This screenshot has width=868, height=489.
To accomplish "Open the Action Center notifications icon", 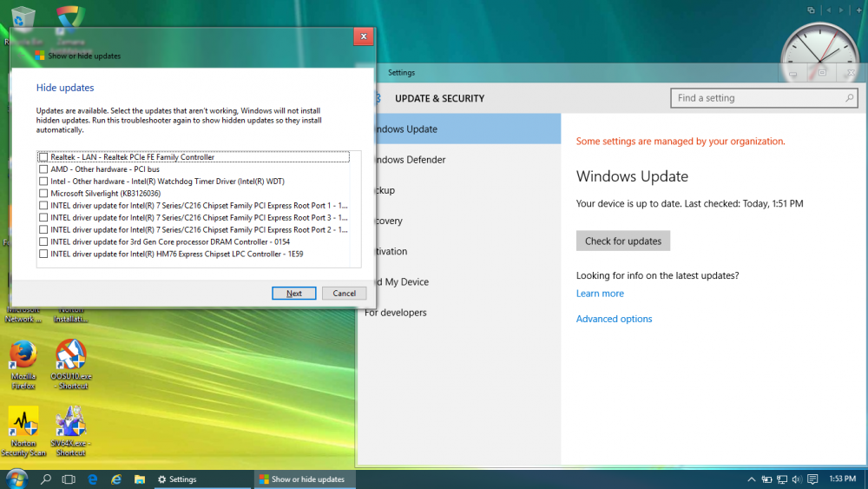I will [812, 479].
